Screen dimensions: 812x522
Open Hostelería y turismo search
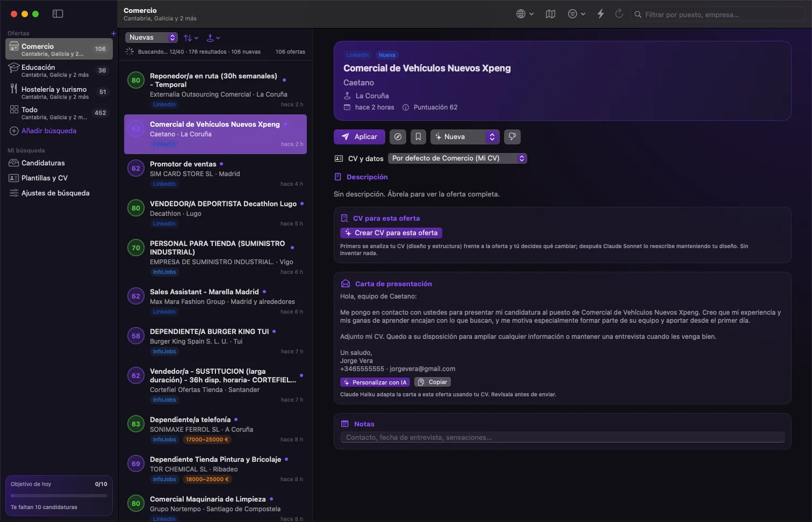coord(59,92)
